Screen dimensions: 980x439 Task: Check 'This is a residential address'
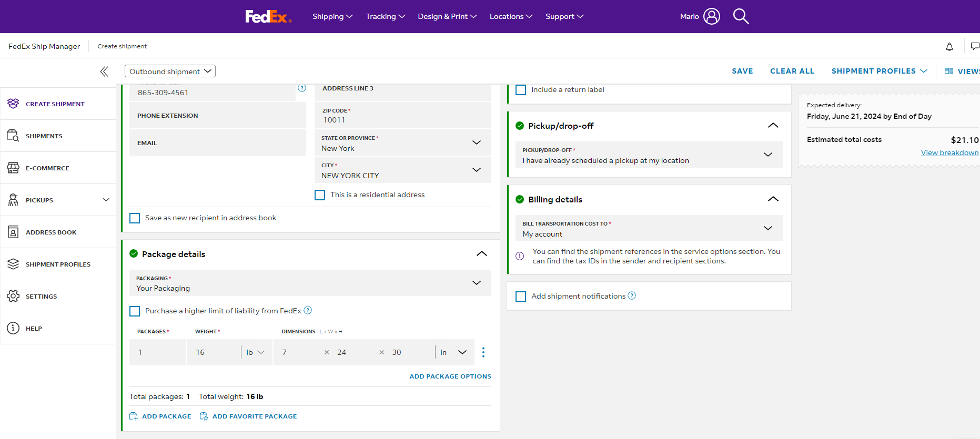pos(320,195)
